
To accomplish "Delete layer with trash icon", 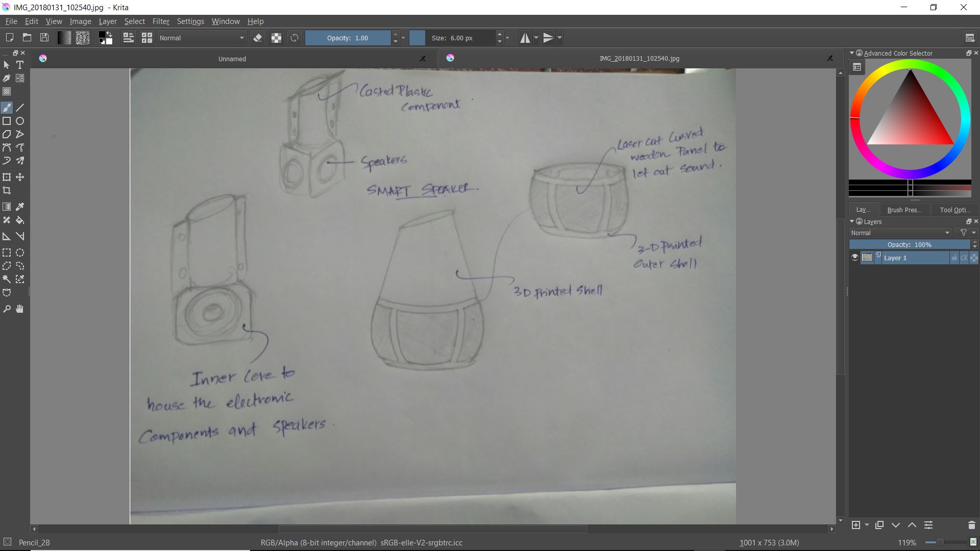I will (x=971, y=525).
